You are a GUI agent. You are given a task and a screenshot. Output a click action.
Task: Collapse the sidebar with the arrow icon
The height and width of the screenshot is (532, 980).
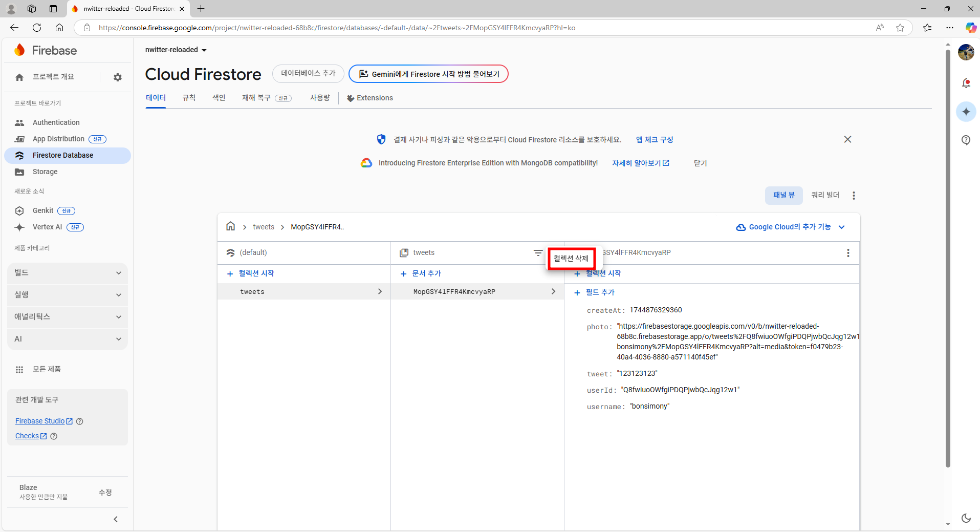(x=116, y=519)
